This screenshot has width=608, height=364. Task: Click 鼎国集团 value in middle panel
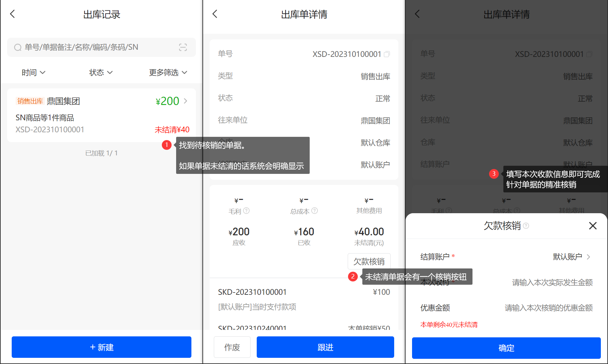[375, 121]
